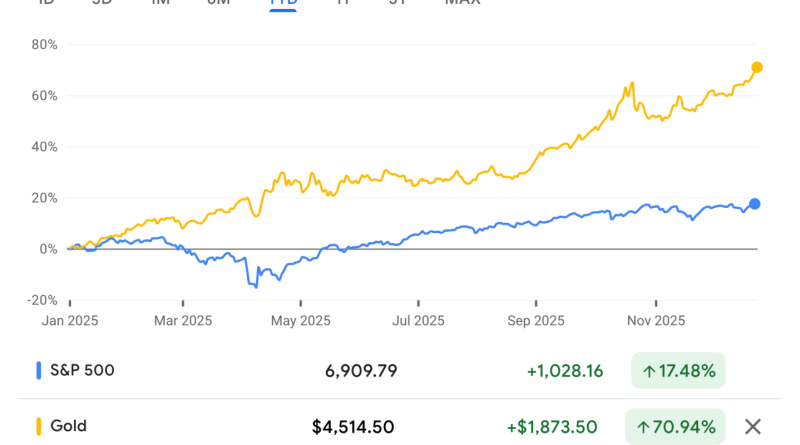This screenshot has width=800, height=445.
Task: Click the up arrow in the 17.48% badge
Action: point(649,371)
